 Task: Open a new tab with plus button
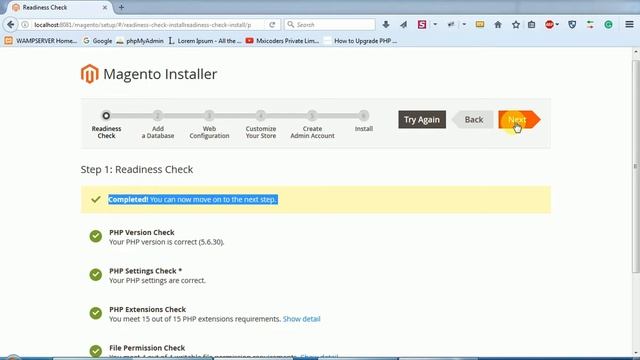[121, 7]
